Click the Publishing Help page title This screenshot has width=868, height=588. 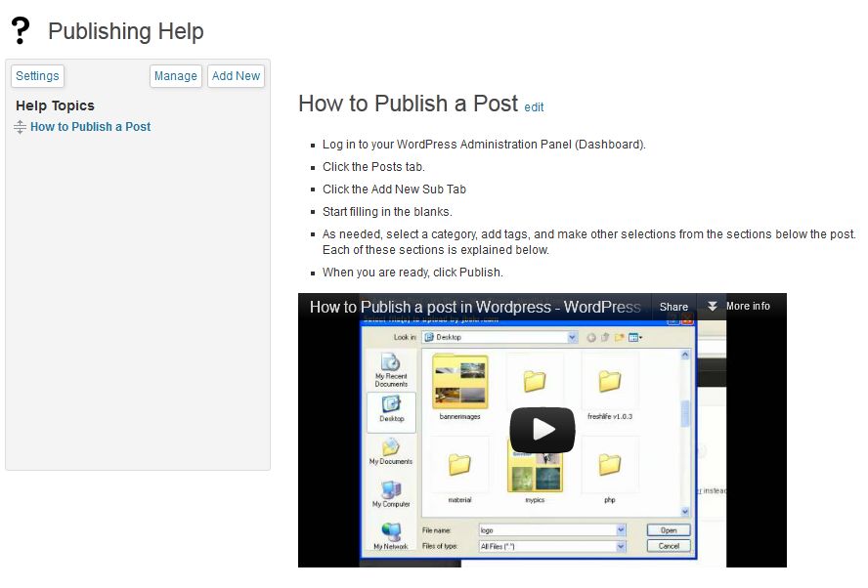click(x=126, y=31)
